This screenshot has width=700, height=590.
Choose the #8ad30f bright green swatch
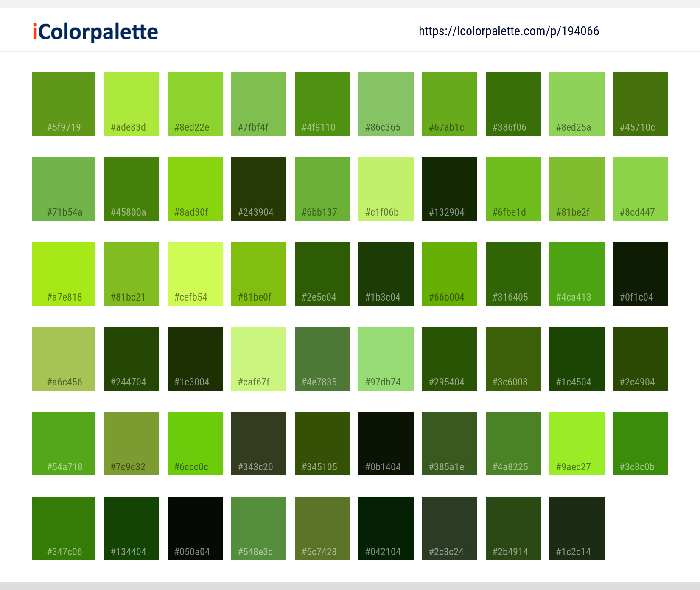195,189
